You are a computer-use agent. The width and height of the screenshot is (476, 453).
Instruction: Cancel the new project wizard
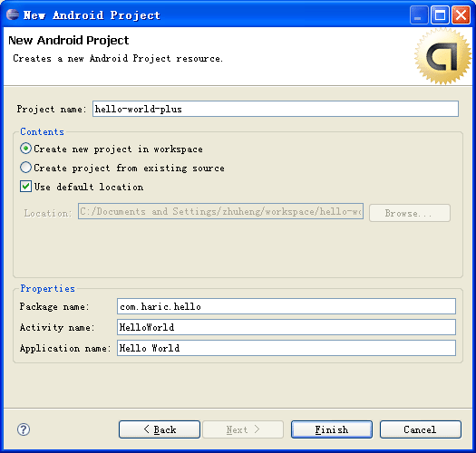[x=421, y=429]
